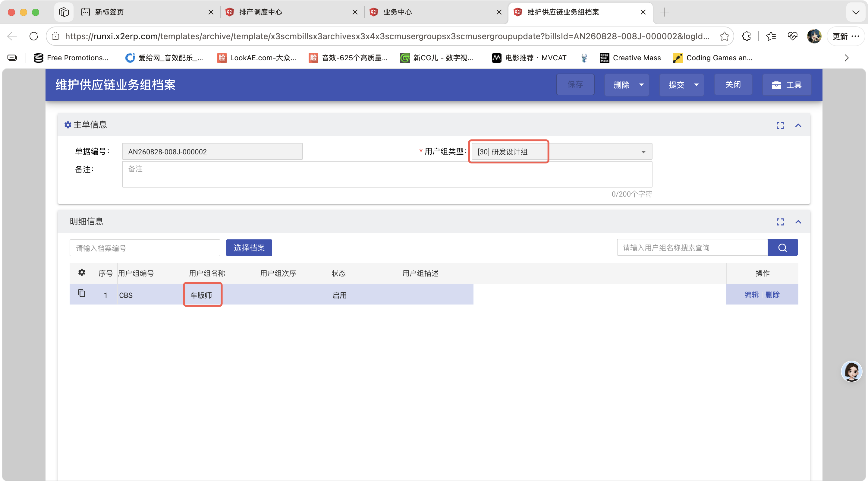Select the CBS cell in row 1

tap(126, 295)
